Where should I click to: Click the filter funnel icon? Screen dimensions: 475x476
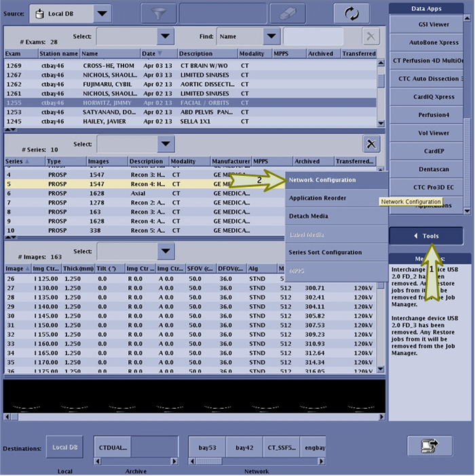(158, 14)
